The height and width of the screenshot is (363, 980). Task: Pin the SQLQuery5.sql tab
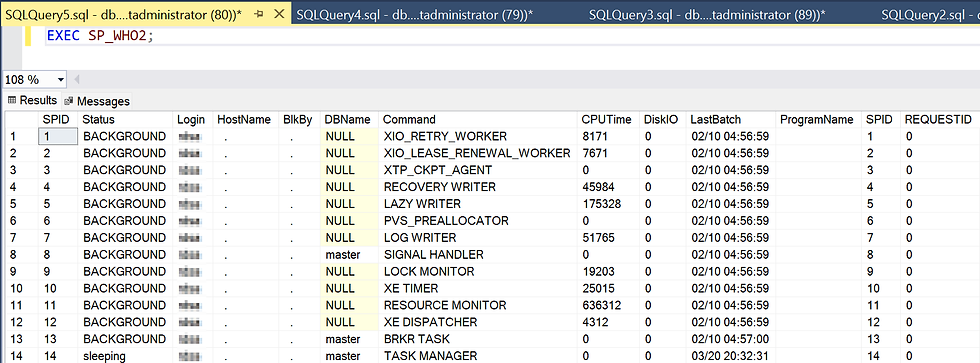pos(259,14)
